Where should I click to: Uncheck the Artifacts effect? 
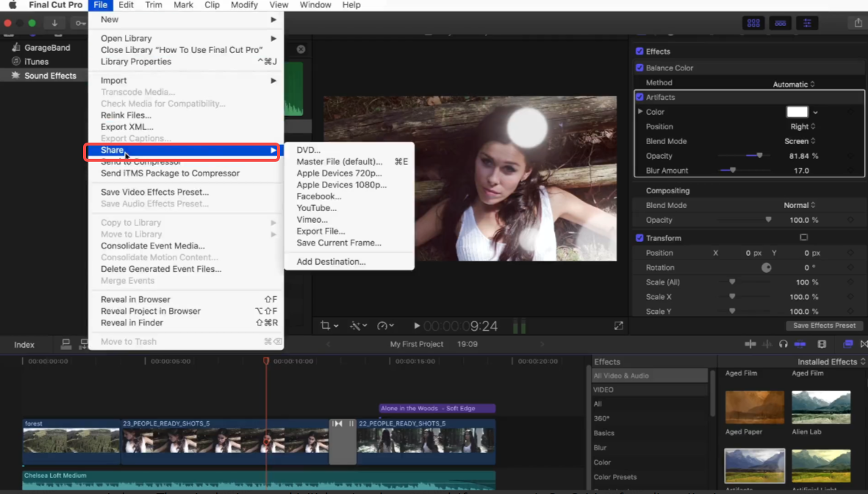(x=639, y=96)
